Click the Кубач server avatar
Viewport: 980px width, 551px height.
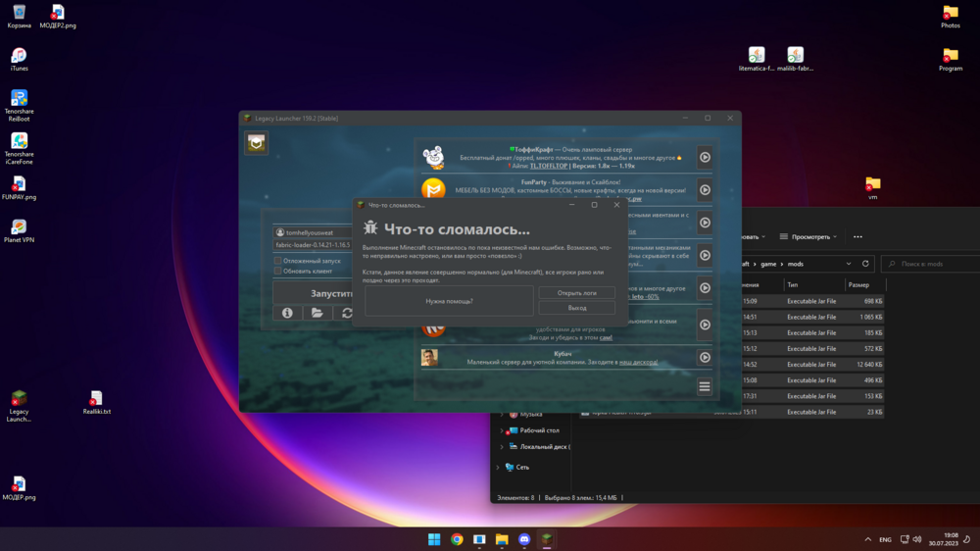point(429,357)
